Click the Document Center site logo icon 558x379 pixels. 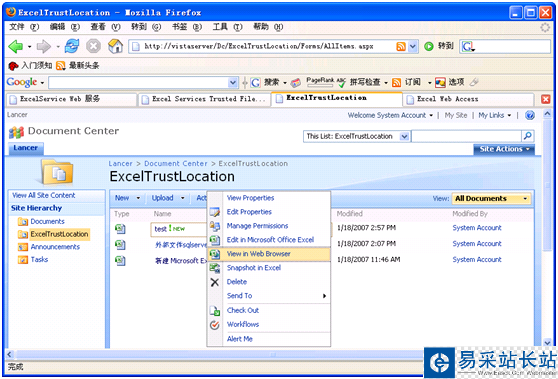pos(16,132)
